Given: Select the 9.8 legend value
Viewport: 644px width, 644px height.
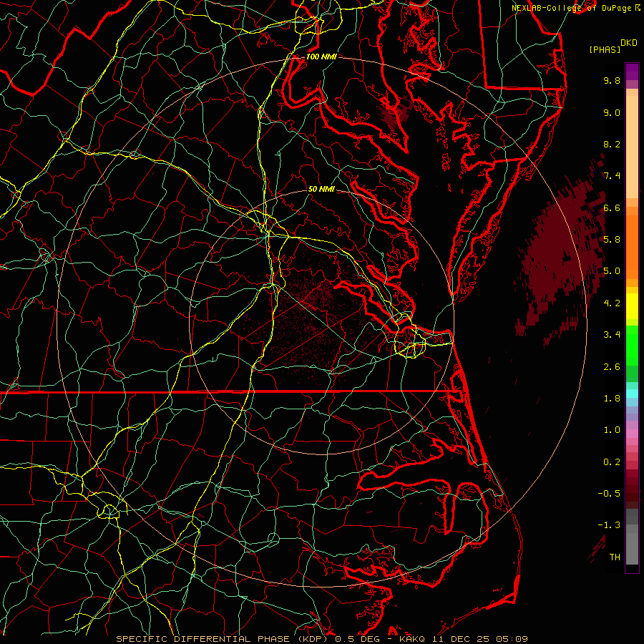Looking at the screenshot, I should tap(612, 80).
